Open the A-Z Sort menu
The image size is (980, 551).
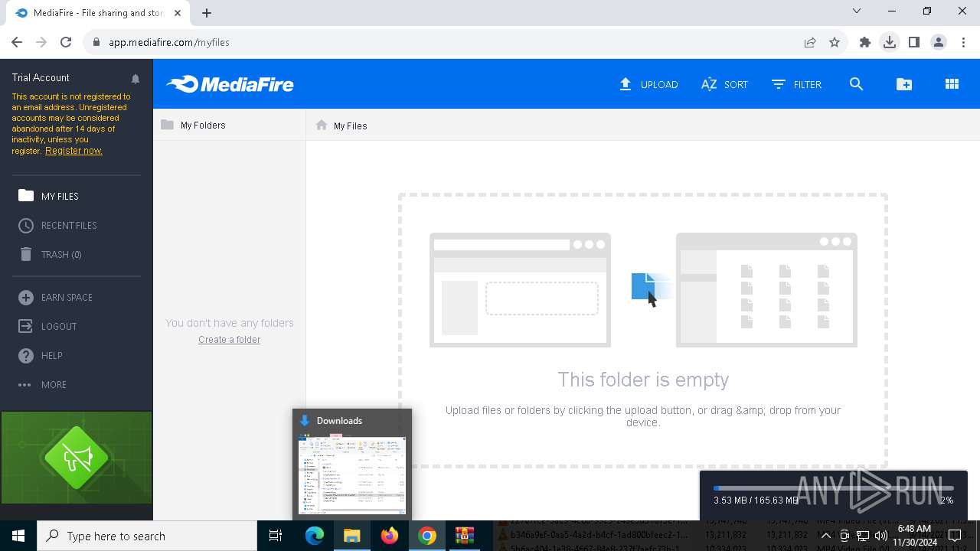click(x=724, y=84)
